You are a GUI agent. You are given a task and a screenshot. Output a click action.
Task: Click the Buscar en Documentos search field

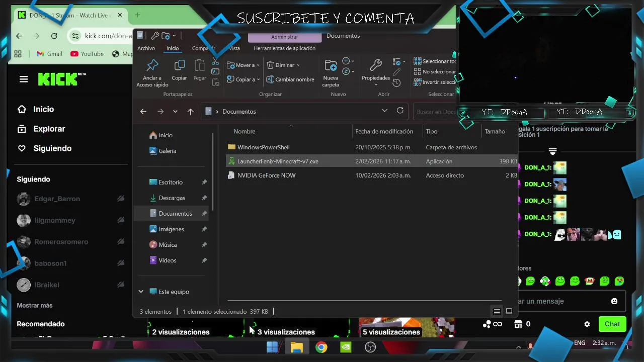436,112
